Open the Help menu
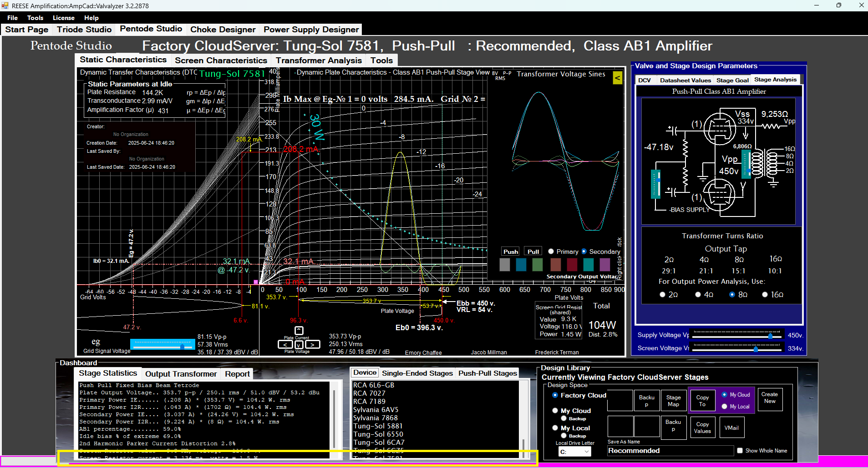Viewport: 868px width, 468px height. [91, 18]
